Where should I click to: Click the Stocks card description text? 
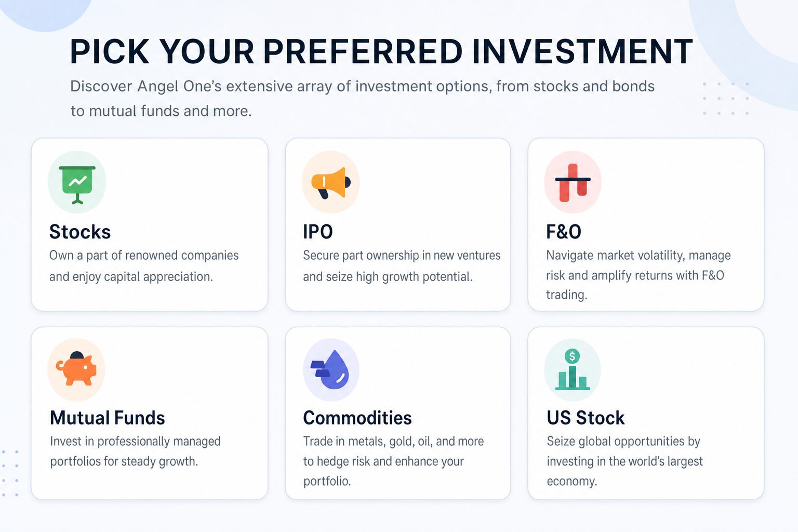[144, 266]
